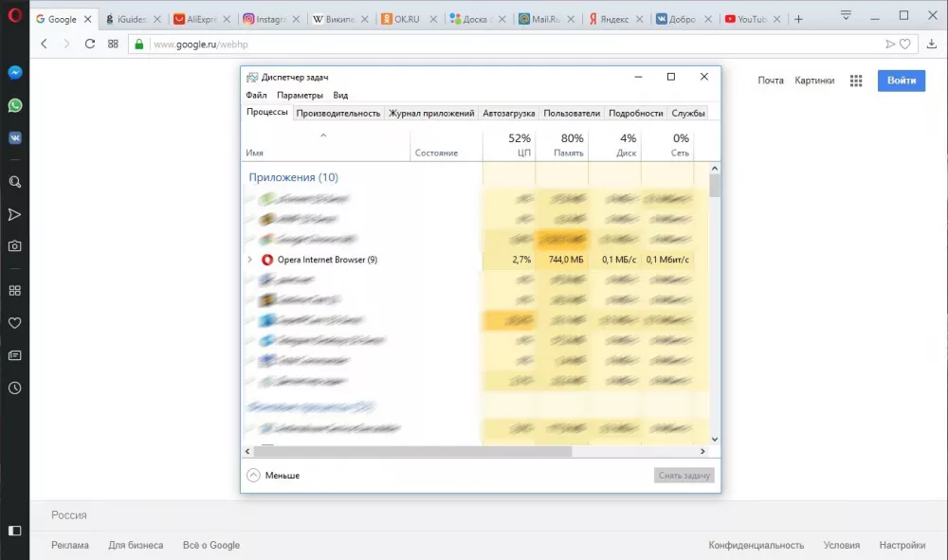The height and width of the screenshot is (560, 948).
Task: Switch to the Производительность tab
Action: (338, 113)
